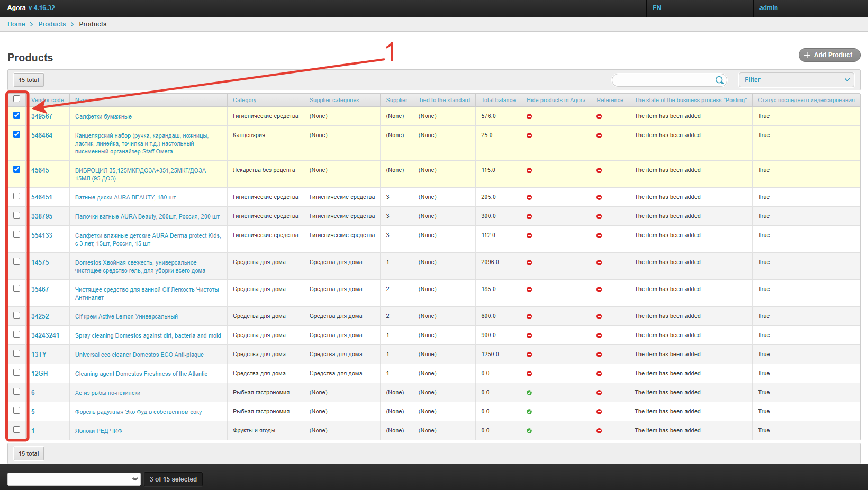Open the admin user menu
The width and height of the screenshot is (868, 490).
[768, 8]
